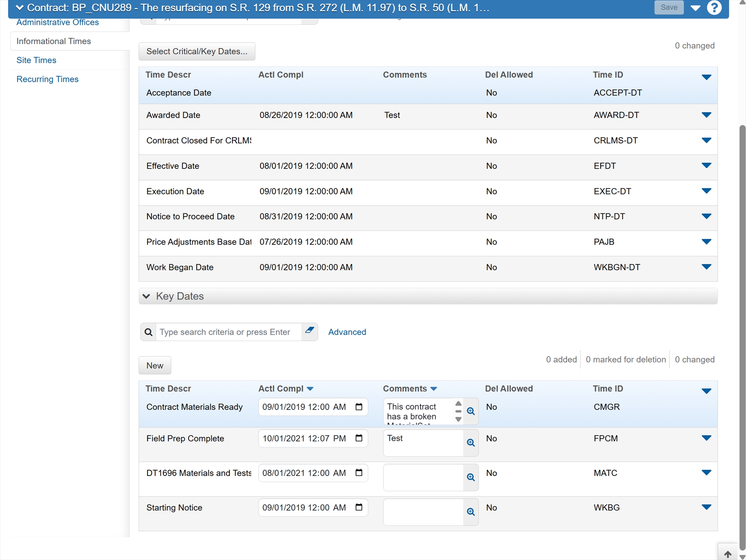Open the Site Times tab

(36, 60)
